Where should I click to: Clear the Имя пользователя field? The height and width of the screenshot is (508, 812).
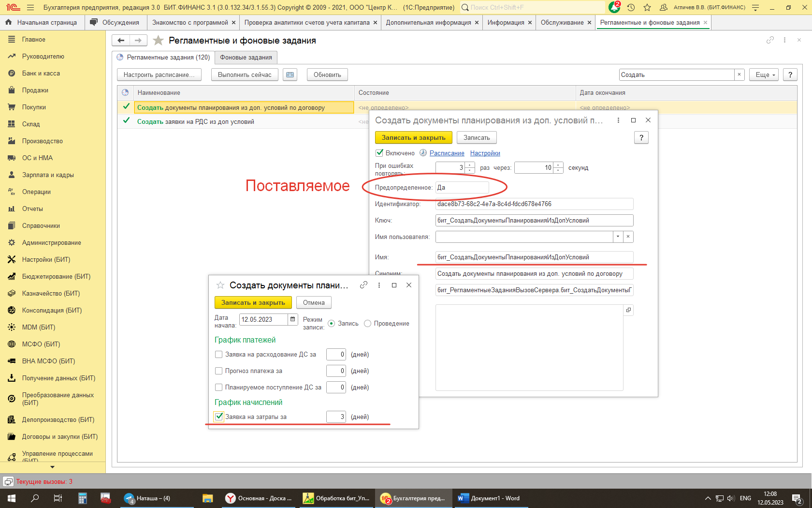tap(628, 237)
